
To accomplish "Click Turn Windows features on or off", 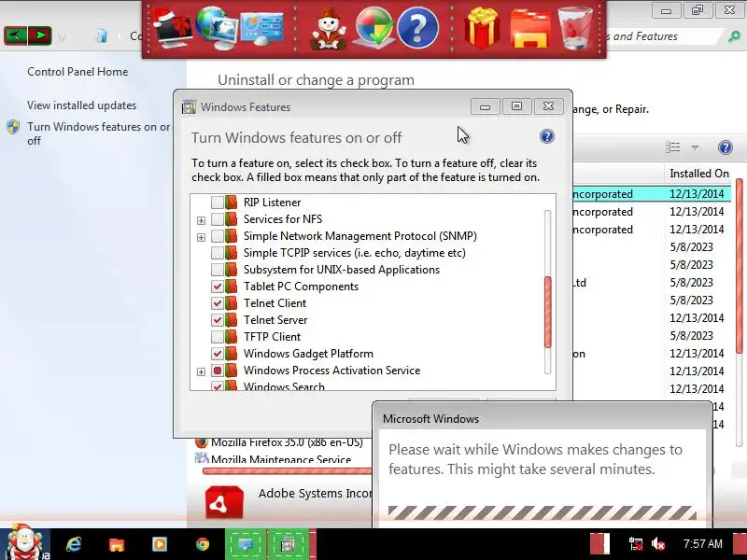I will [98, 133].
